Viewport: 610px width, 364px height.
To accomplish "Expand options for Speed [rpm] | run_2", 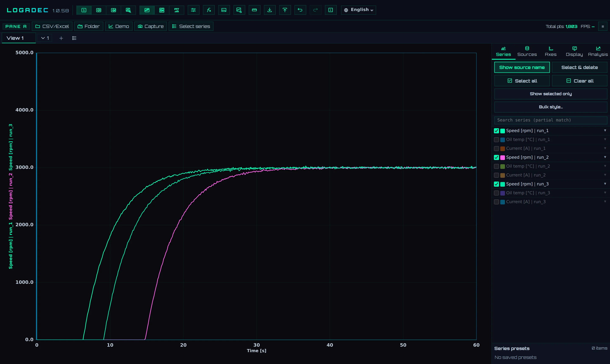I will (x=605, y=157).
